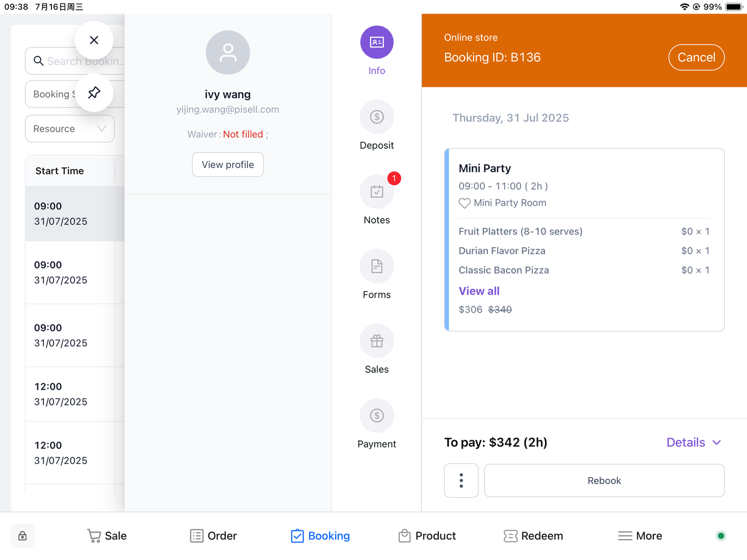Image resolution: width=747 pixels, height=560 pixels.
Task: Click the pin icon button
Action: [x=94, y=93]
